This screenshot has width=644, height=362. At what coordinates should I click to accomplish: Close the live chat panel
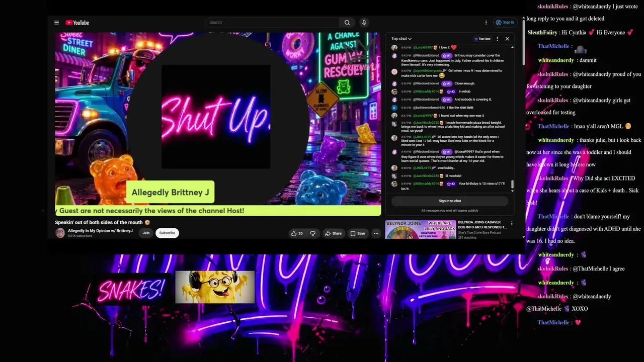[x=507, y=39]
